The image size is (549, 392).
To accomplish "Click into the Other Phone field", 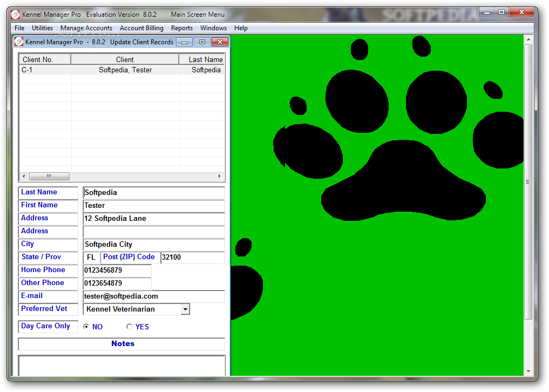I will (x=117, y=283).
